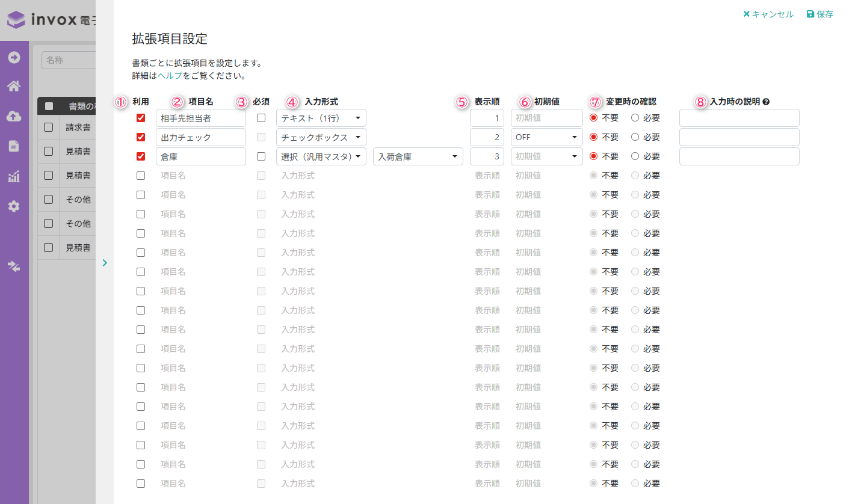Image resolution: width=858 pixels, height=504 pixels.
Task: Open the settings gear in sidebar
Action: point(14,206)
